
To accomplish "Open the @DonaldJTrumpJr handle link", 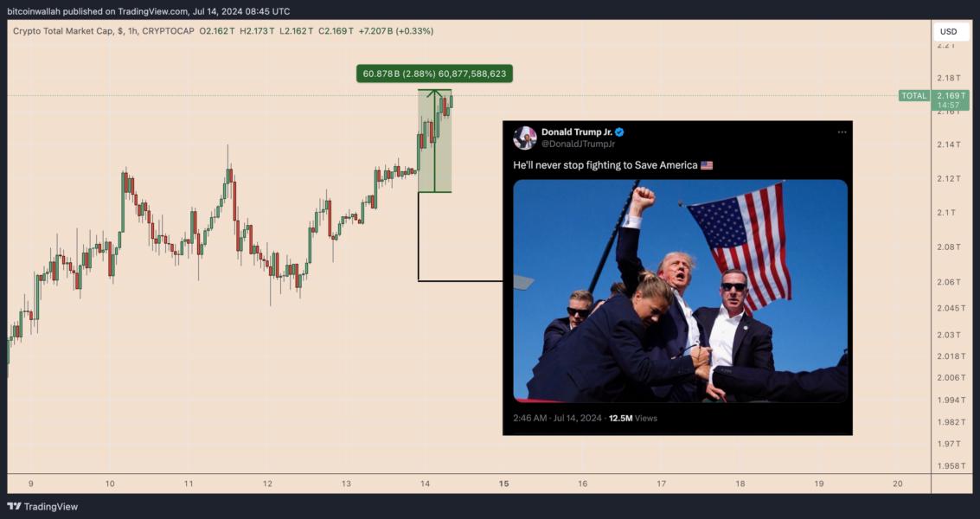I will pos(578,144).
